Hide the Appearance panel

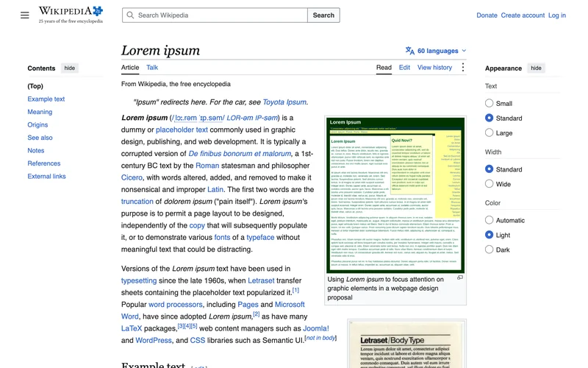(x=536, y=68)
